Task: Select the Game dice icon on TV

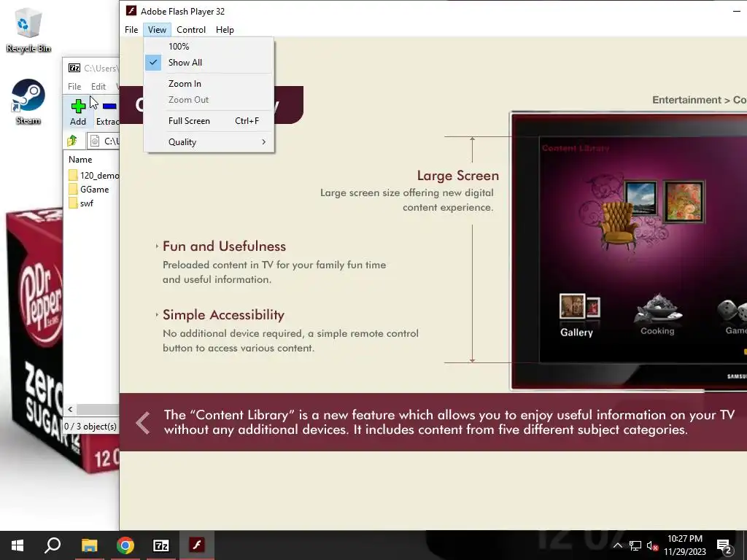Action: (732, 316)
